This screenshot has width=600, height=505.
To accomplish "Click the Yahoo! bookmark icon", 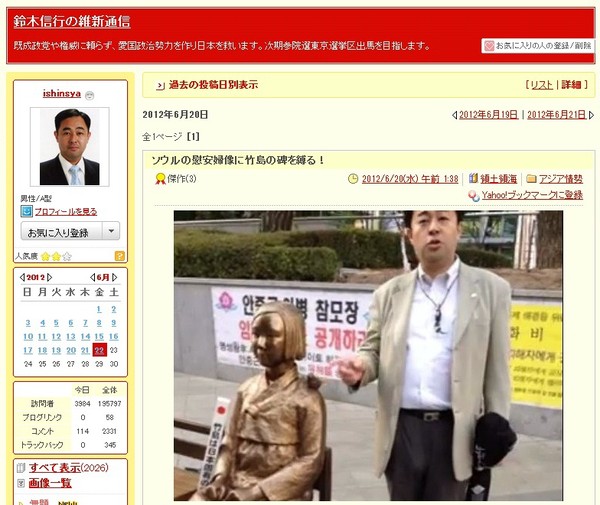I will [x=473, y=195].
